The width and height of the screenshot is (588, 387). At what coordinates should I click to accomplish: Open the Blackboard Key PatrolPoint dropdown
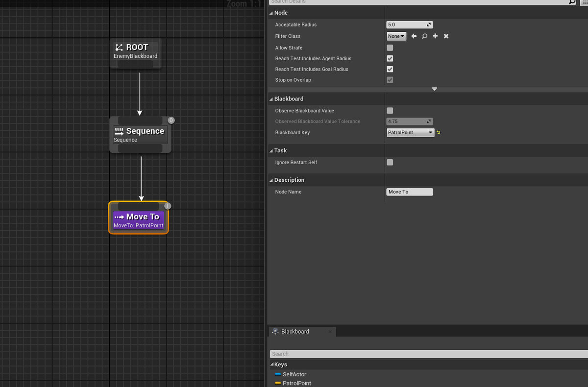411,133
